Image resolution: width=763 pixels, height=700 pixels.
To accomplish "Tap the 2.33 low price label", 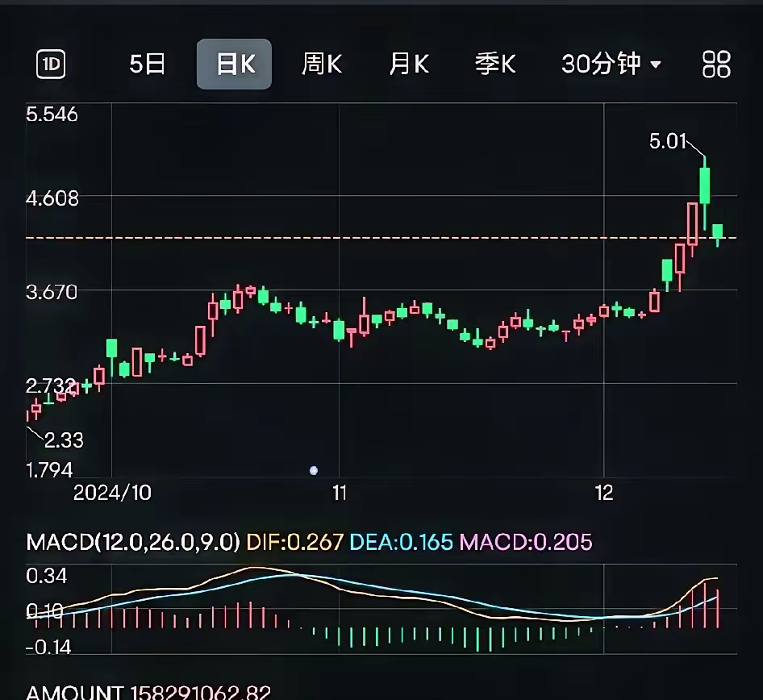I will point(64,440).
